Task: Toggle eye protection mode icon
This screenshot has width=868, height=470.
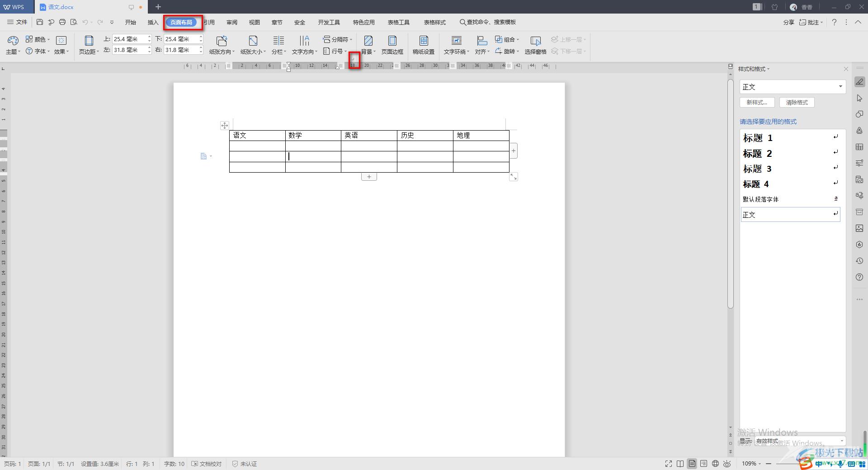Action: [x=727, y=464]
